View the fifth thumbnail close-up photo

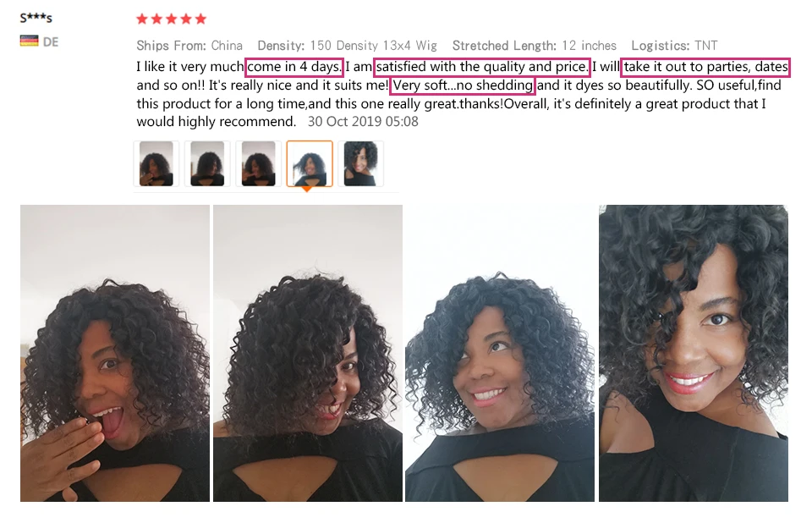[x=361, y=164]
